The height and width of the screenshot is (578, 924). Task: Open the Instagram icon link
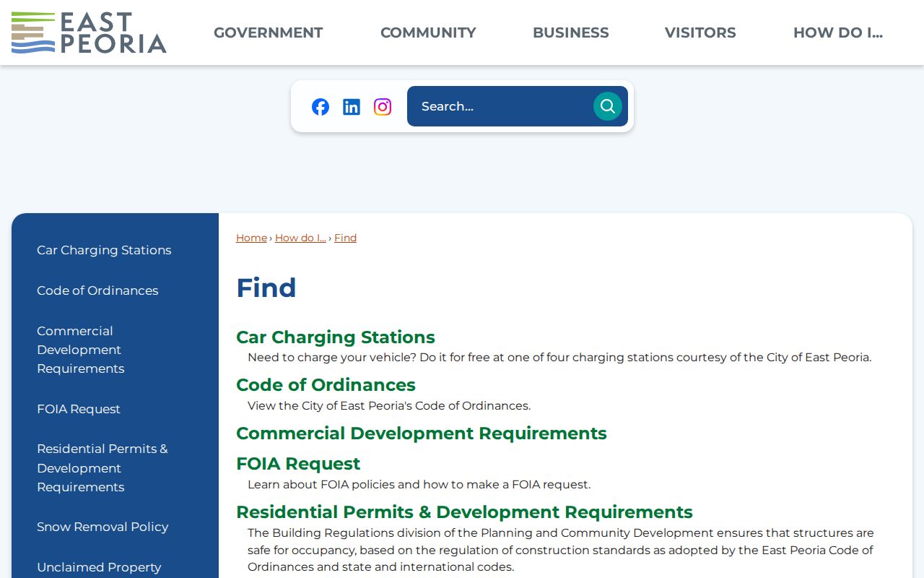(x=383, y=107)
